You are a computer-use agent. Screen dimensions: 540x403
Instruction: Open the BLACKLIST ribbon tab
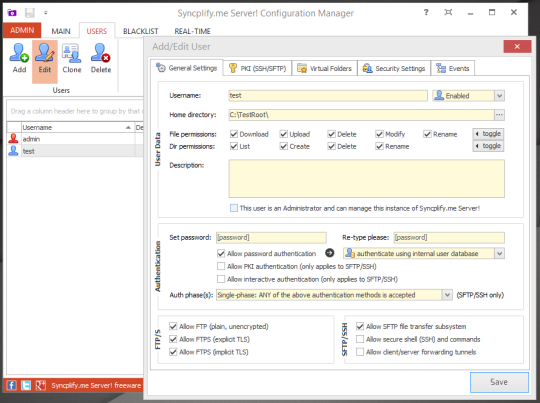(x=141, y=31)
